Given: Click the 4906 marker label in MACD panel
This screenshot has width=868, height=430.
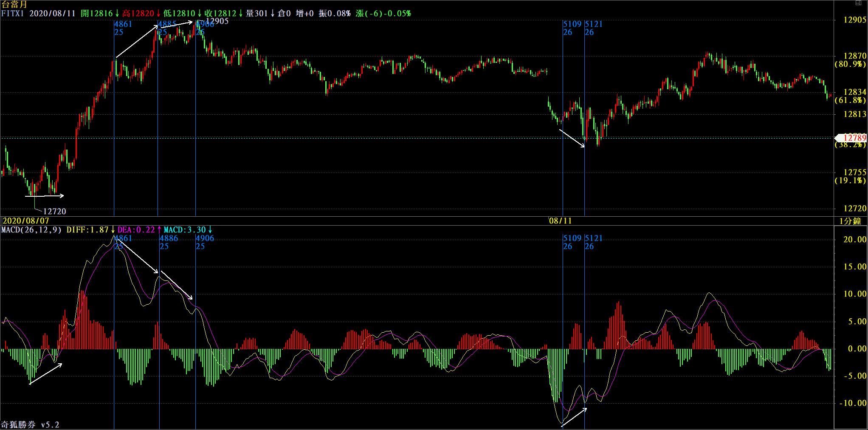Looking at the screenshot, I should (205, 238).
